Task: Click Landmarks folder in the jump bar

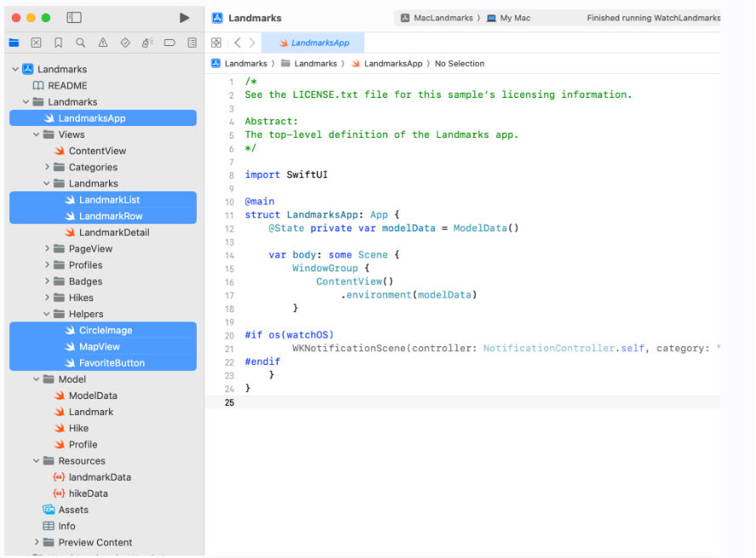Action: 309,64
